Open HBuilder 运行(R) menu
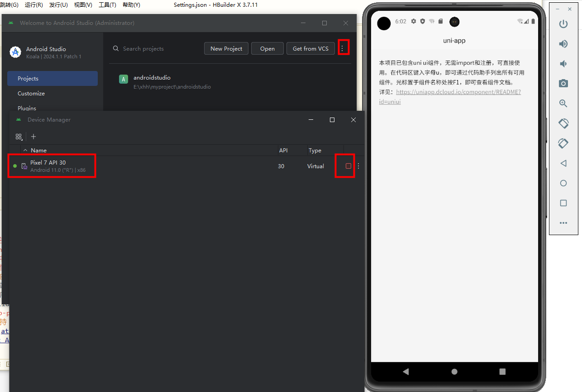Image resolution: width=582 pixels, height=392 pixels. pyautogui.click(x=34, y=5)
